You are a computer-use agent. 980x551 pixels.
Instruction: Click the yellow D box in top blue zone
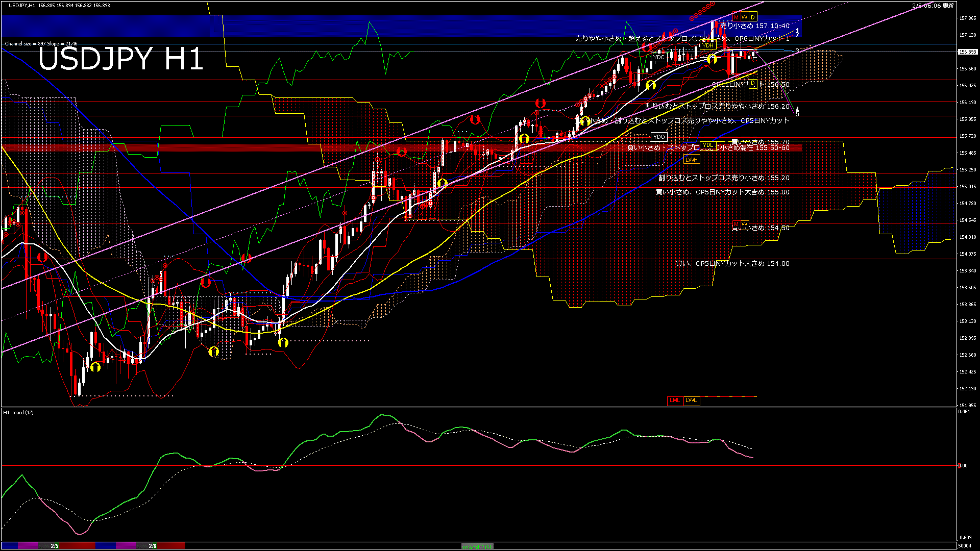[752, 18]
